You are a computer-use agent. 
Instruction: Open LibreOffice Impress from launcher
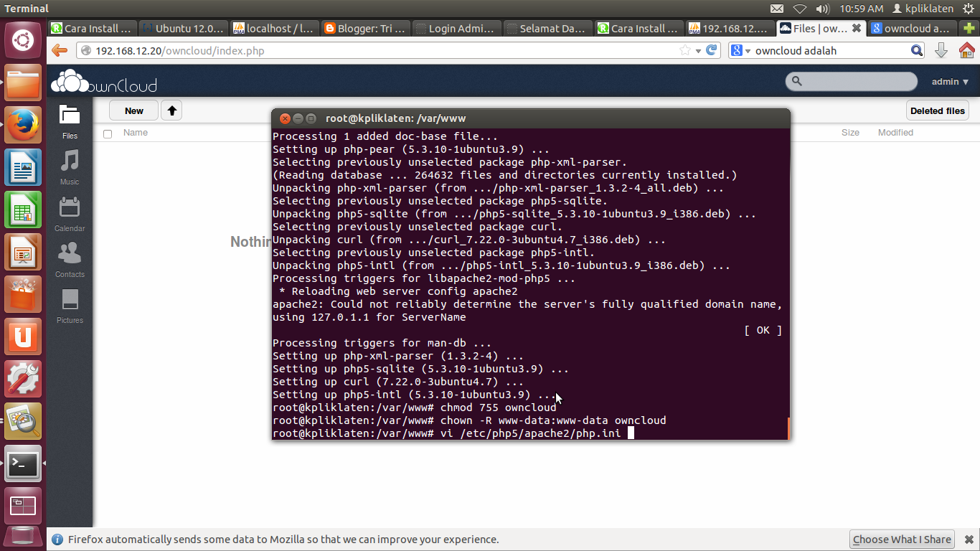pyautogui.click(x=23, y=253)
